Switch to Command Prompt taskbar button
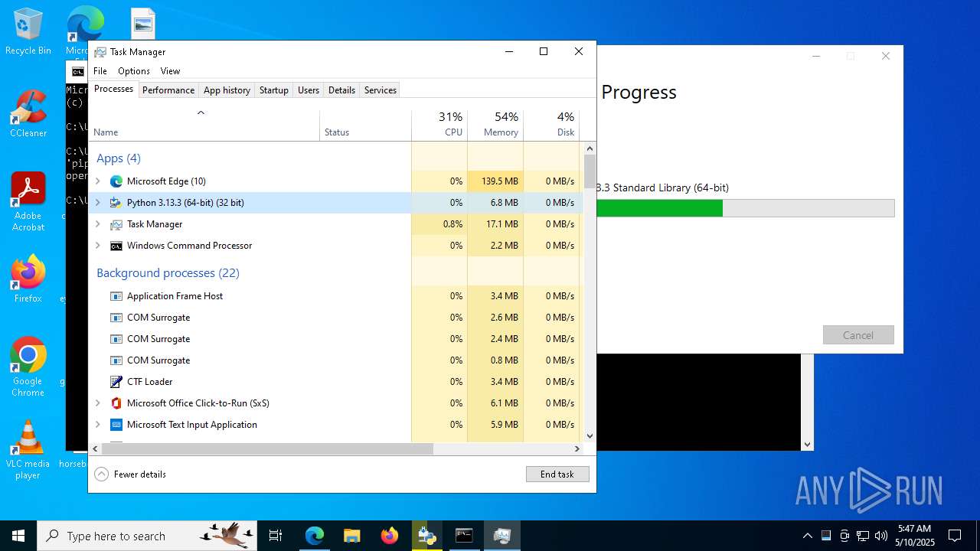The image size is (980, 551). point(464,536)
